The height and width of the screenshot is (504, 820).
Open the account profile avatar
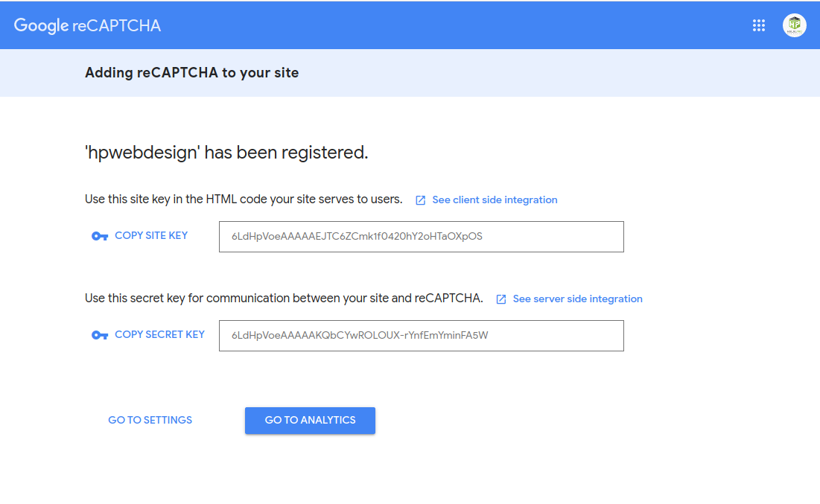[794, 25]
